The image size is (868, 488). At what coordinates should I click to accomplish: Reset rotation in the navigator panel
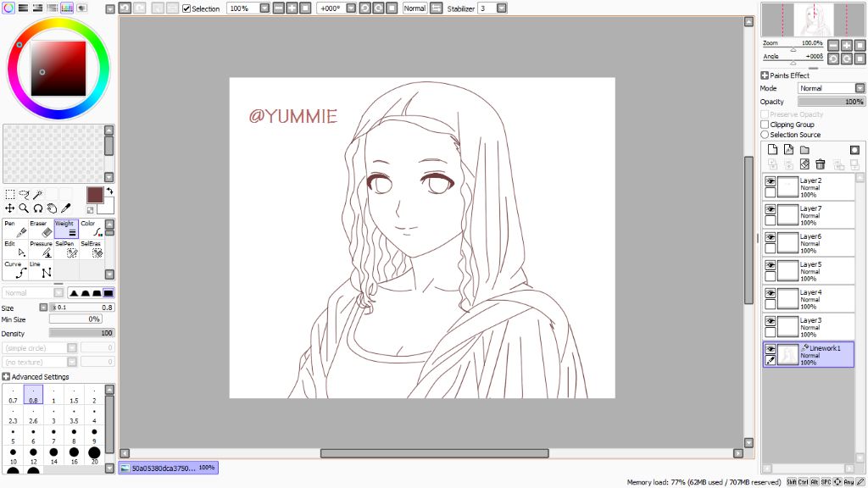pos(860,58)
